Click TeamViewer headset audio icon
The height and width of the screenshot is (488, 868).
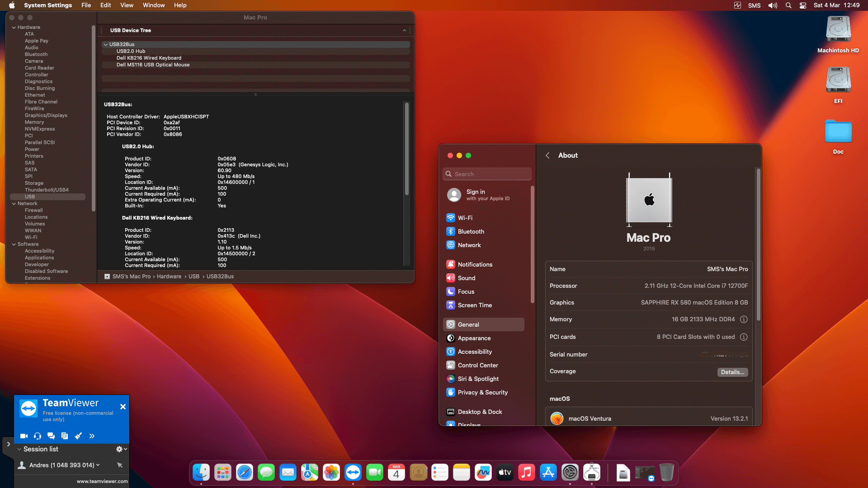pyautogui.click(x=38, y=436)
